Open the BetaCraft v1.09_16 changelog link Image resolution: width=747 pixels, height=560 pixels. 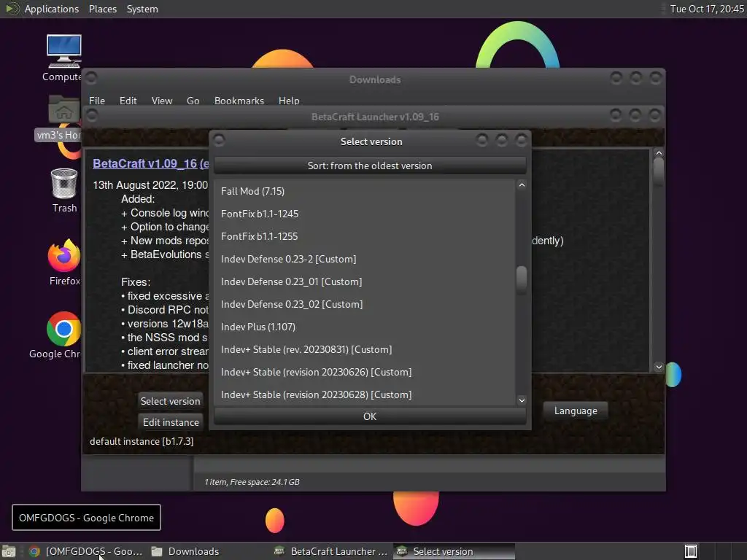[150, 163]
